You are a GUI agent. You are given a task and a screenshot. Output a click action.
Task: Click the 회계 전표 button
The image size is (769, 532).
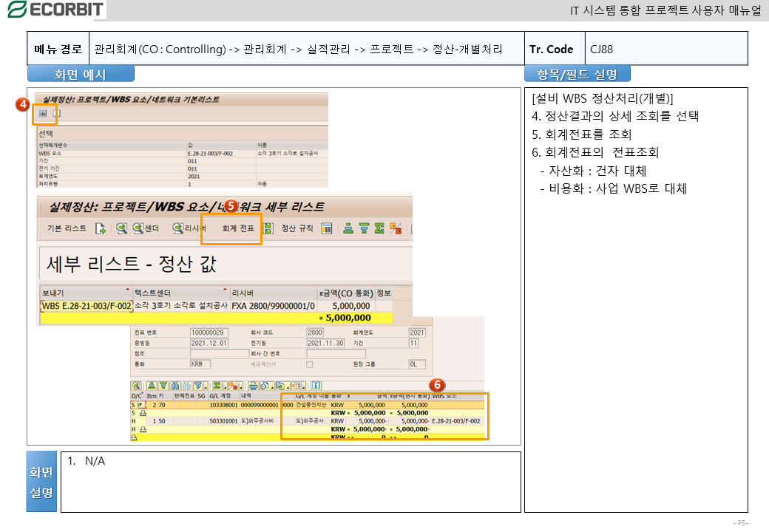pos(237,228)
